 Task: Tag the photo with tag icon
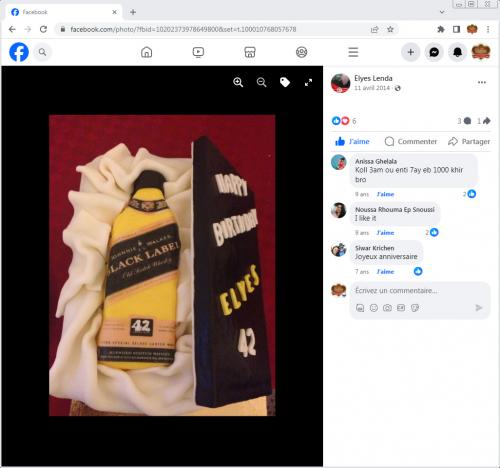[x=285, y=82]
